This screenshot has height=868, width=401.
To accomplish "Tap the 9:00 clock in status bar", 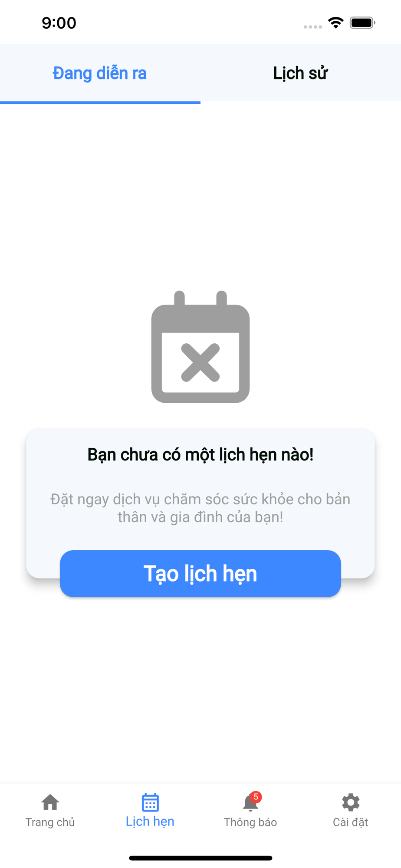I will [x=59, y=23].
